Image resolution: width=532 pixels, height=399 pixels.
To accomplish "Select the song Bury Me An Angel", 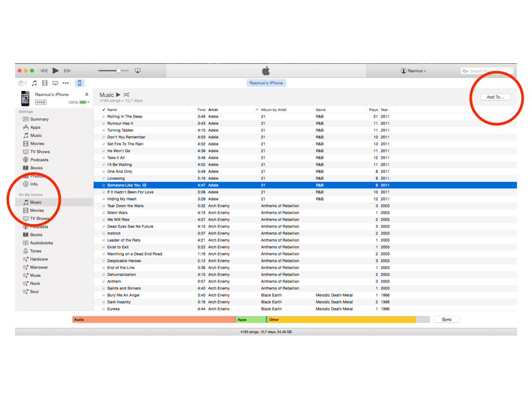I will [x=305, y=295].
